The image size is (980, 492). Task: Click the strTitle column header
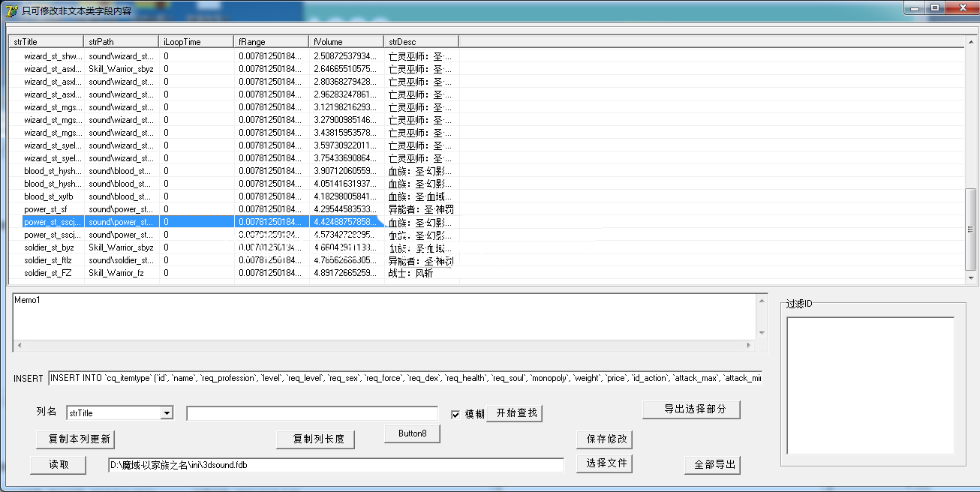[46, 42]
